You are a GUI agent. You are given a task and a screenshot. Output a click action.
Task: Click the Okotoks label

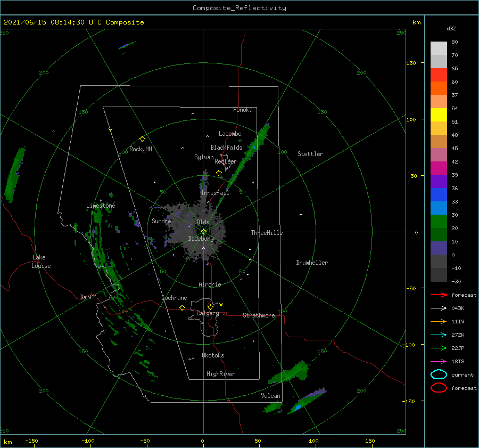pos(213,355)
